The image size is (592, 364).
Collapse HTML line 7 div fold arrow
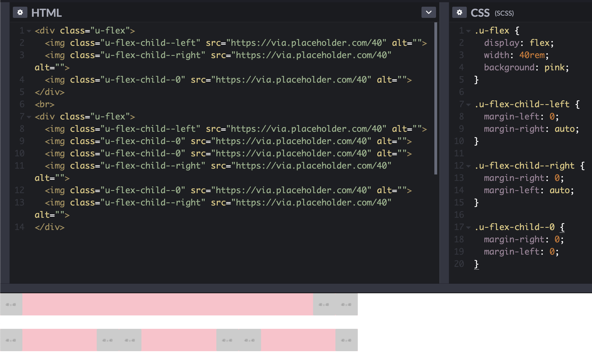click(x=29, y=117)
